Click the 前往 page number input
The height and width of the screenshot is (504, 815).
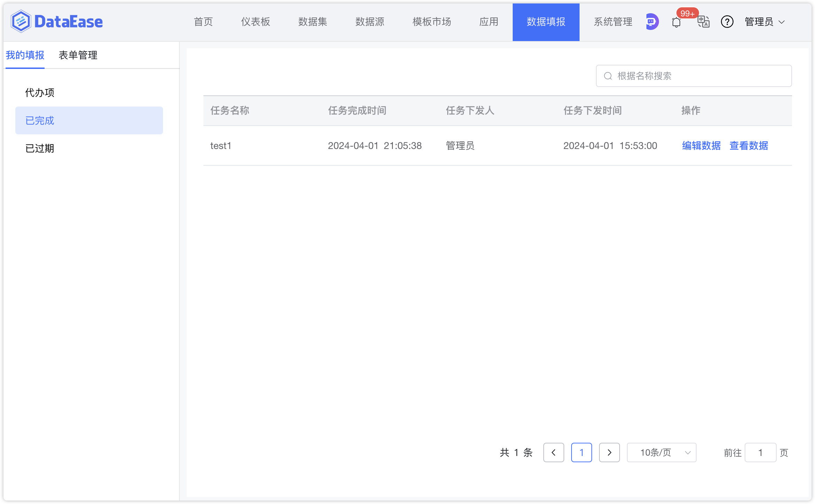(761, 452)
